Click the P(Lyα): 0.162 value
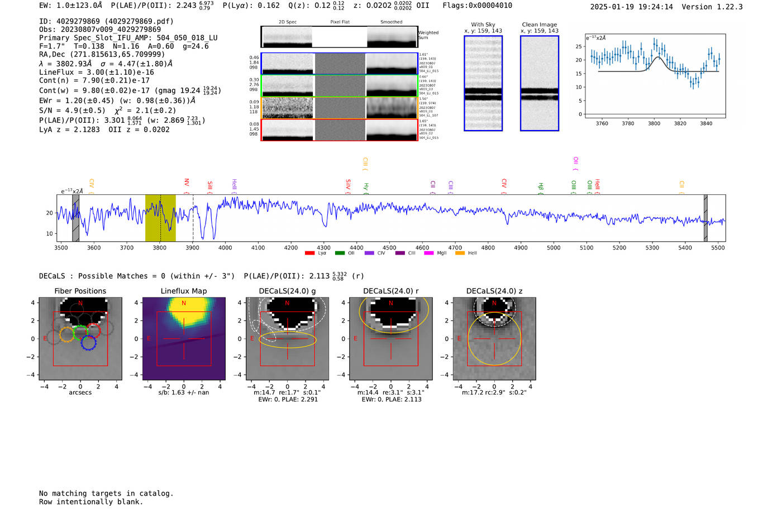 coord(251,6)
